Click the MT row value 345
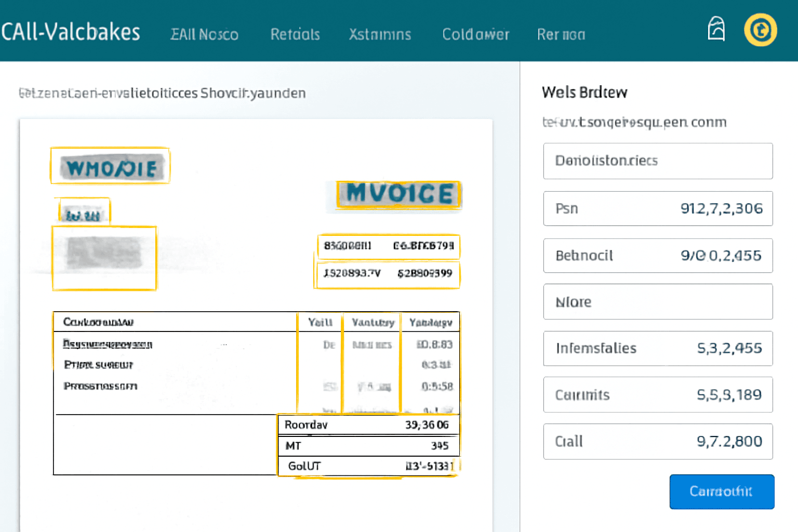The image size is (798, 532). (368, 446)
